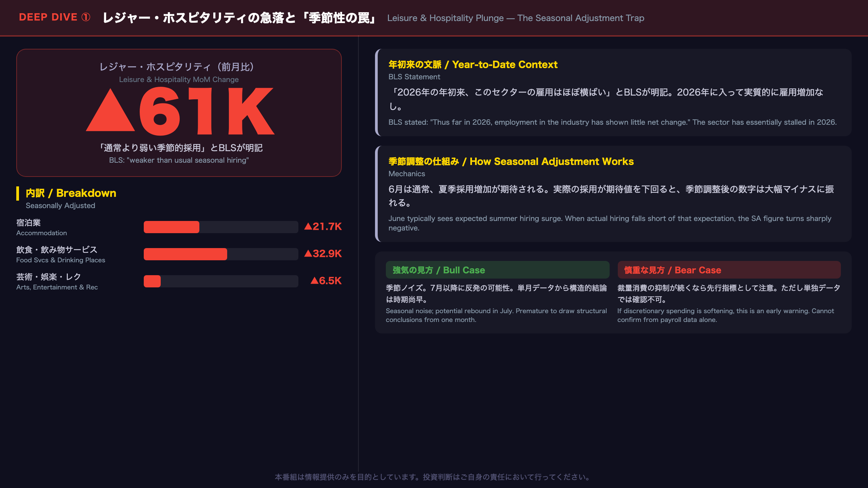Click the 6月は通常、夏季採用増加 paragraph
The width and height of the screenshot is (868, 488).
611,196
